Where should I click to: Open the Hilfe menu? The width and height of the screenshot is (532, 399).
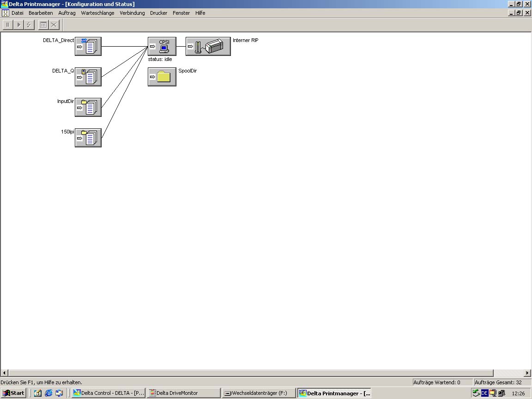(x=200, y=13)
